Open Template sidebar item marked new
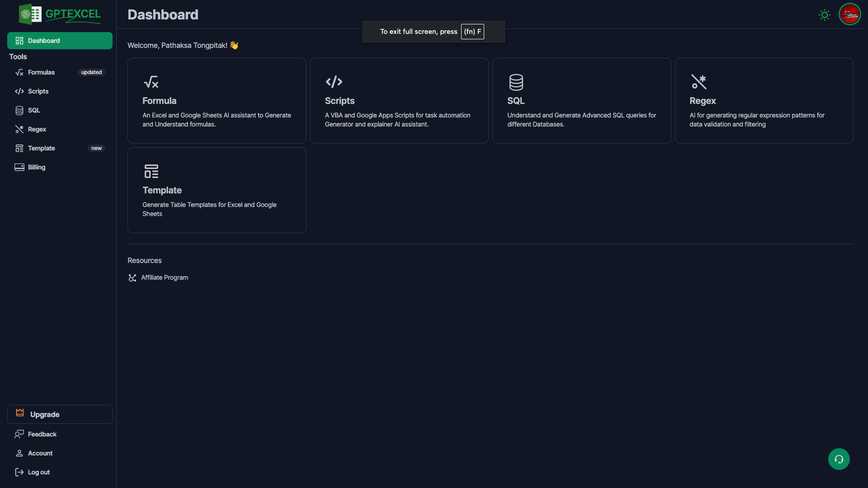868x488 pixels. [x=42, y=148]
